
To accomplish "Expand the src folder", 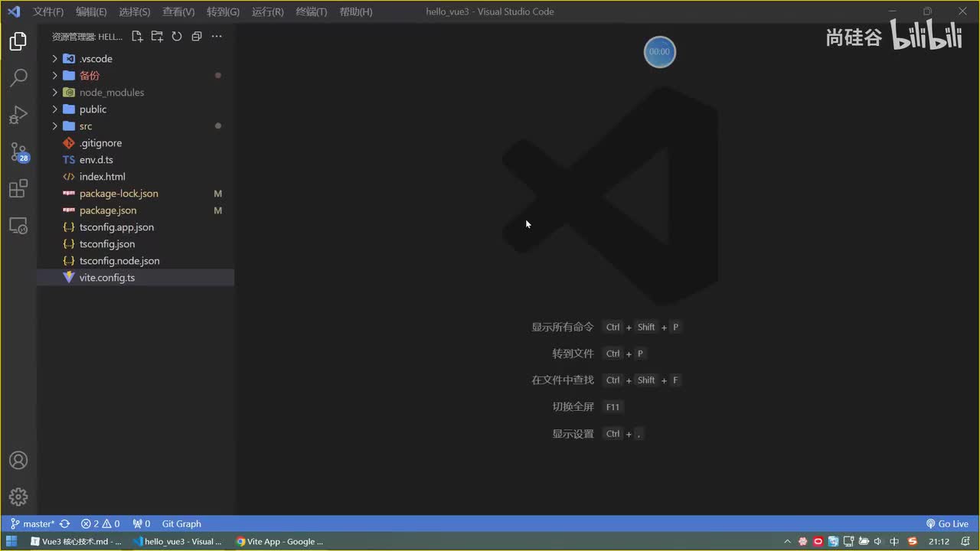I will [x=85, y=126].
